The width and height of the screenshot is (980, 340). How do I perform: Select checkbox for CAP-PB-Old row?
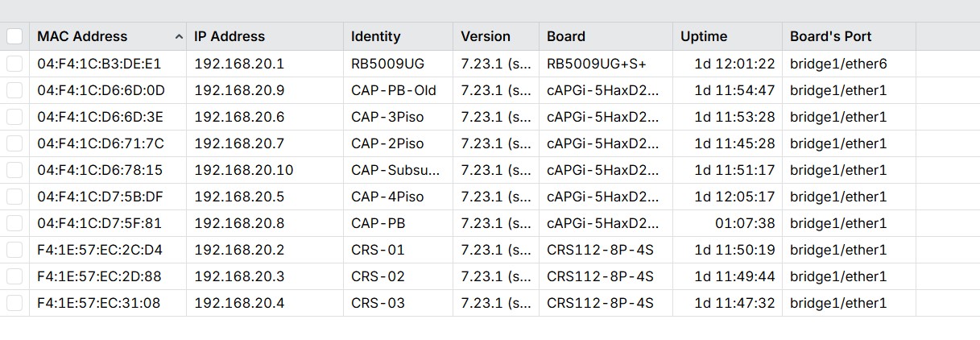(14, 90)
